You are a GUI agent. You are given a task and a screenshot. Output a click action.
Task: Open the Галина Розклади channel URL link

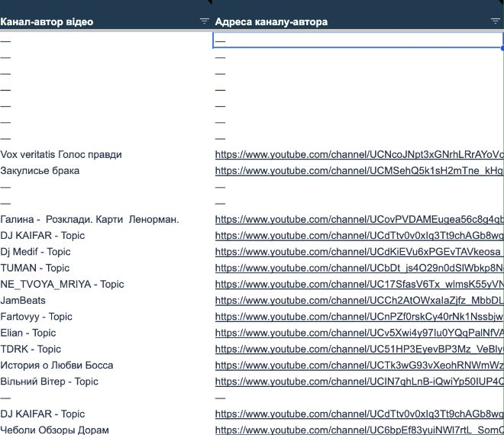359,220
